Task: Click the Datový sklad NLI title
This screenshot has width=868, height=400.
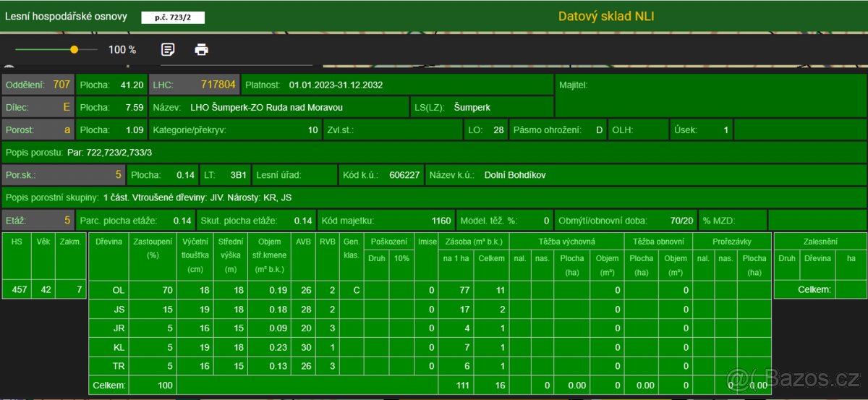Action: pos(605,16)
